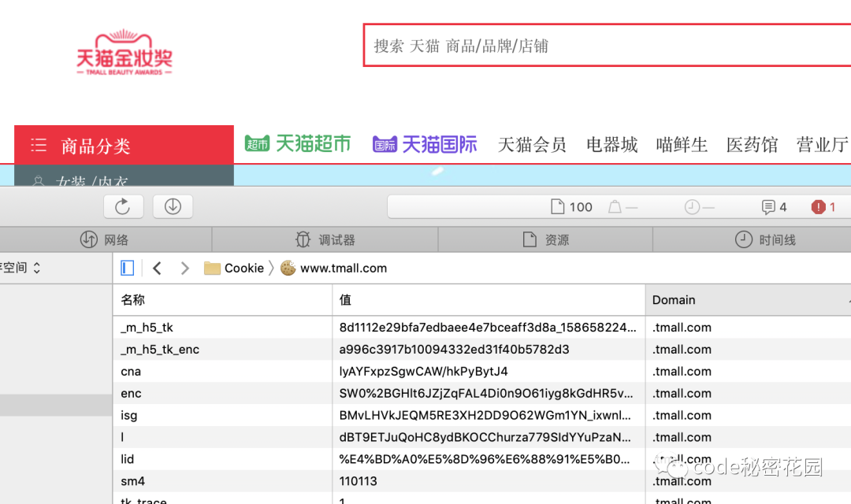Go back with the left chevron

(x=158, y=268)
